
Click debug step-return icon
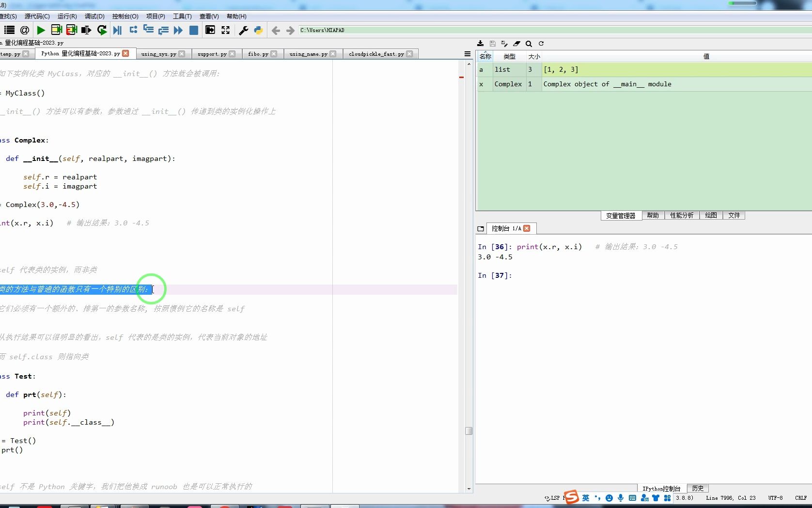(163, 30)
